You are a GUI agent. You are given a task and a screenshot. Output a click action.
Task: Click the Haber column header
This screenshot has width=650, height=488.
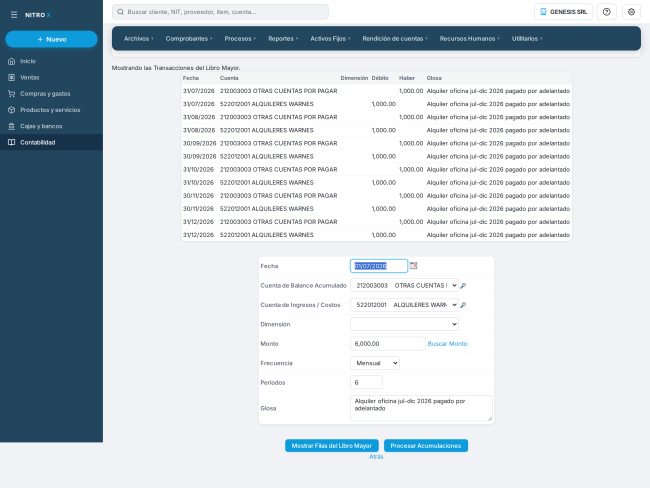coord(407,78)
